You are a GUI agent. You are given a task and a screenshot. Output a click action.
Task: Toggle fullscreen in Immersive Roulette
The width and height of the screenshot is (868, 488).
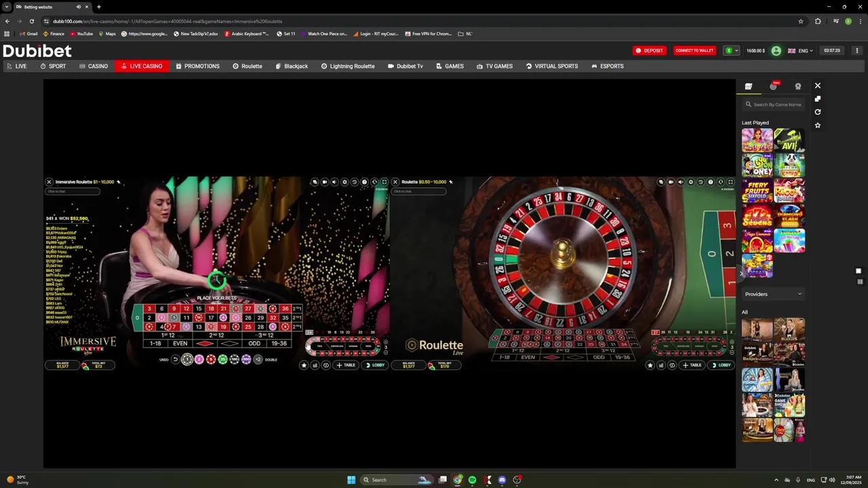pyautogui.click(x=384, y=182)
